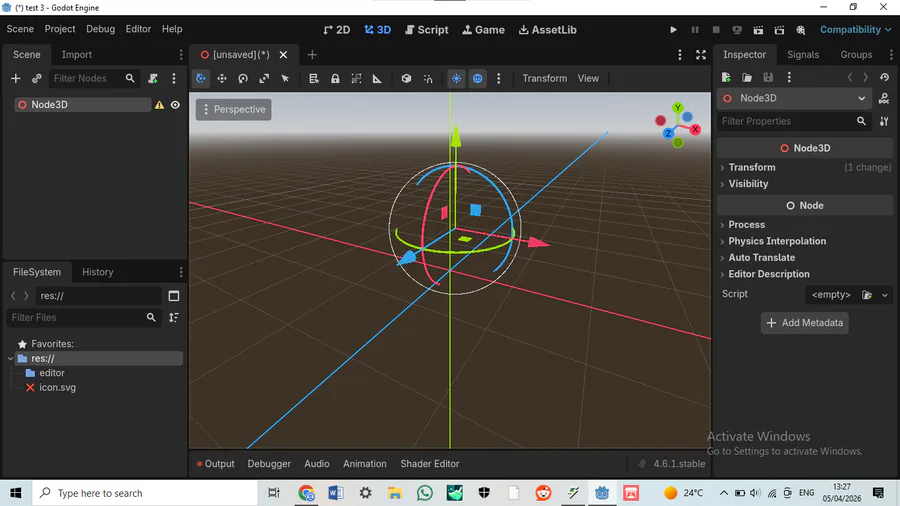Open the History dock tab

click(98, 272)
